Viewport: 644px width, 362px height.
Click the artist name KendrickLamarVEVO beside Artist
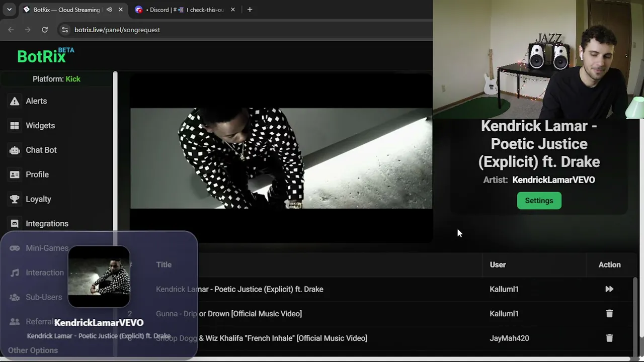click(x=553, y=180)
